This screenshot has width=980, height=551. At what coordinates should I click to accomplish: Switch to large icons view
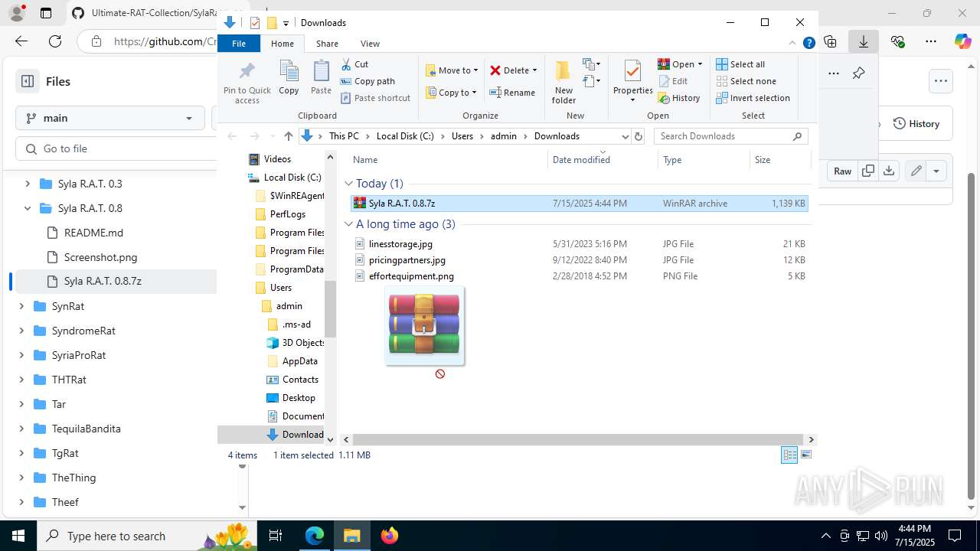805,455
